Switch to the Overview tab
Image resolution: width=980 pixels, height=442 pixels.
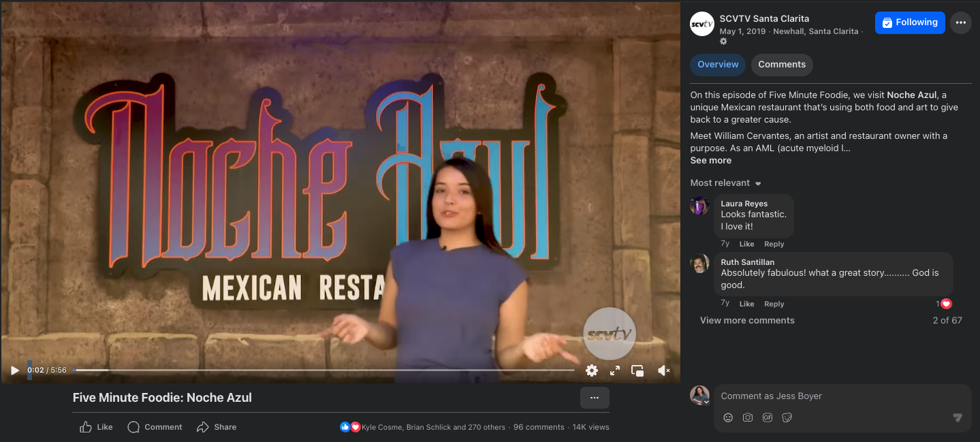click(718, 65)
